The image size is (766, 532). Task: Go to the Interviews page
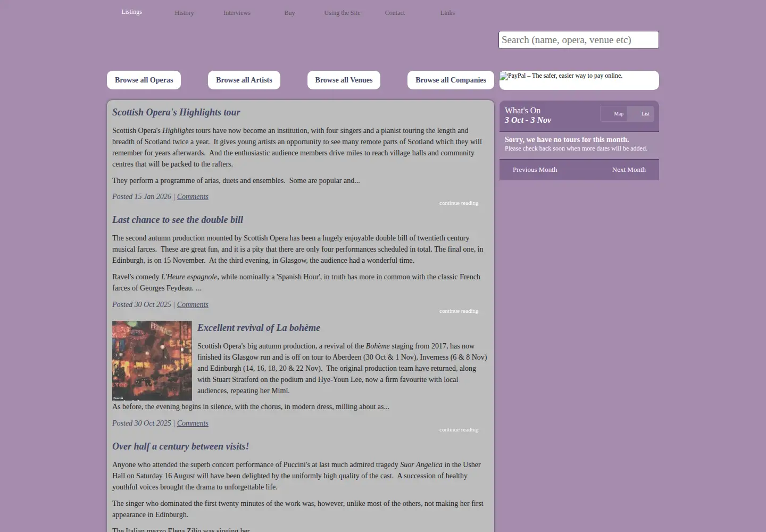pos(237,13)
